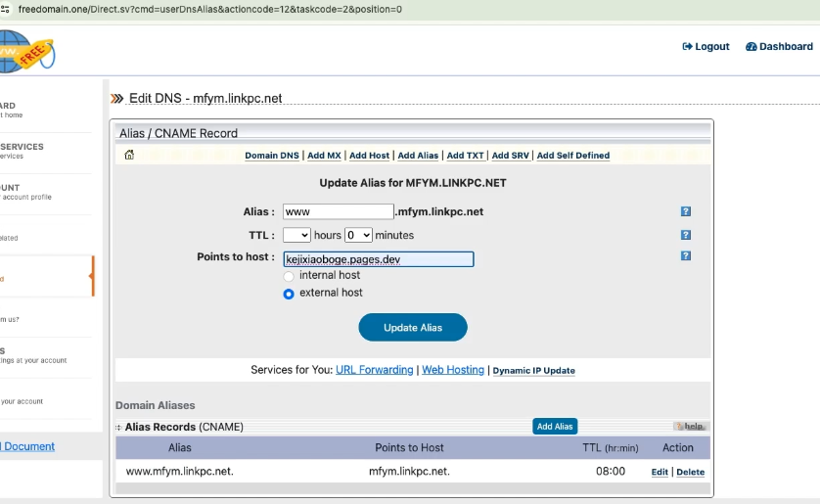
Task: Open the TTL hours dropdown
Action: (x=296, y=235)
